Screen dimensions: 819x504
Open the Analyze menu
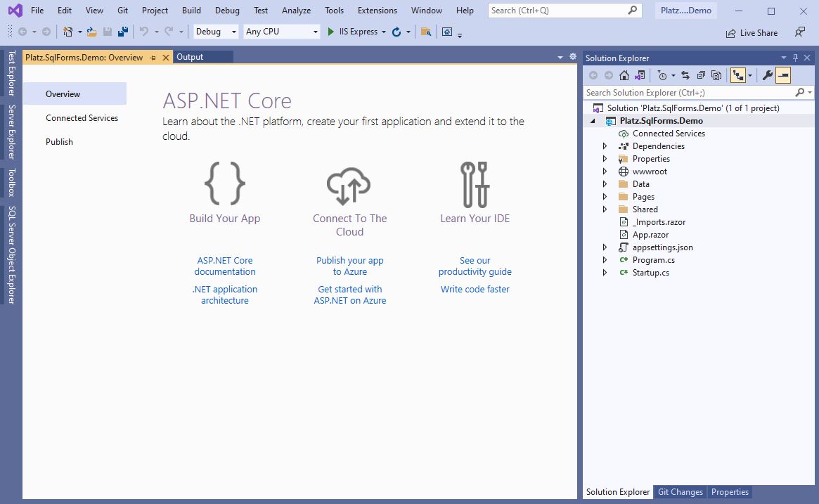point(296,11)
